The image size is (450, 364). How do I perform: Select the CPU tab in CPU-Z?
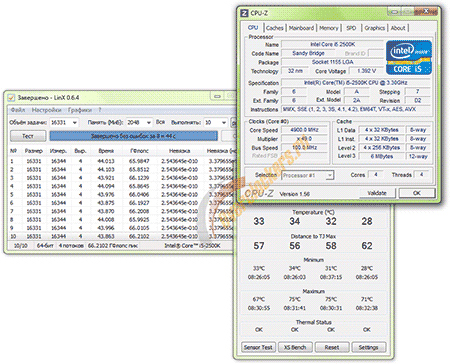[253, 28]
